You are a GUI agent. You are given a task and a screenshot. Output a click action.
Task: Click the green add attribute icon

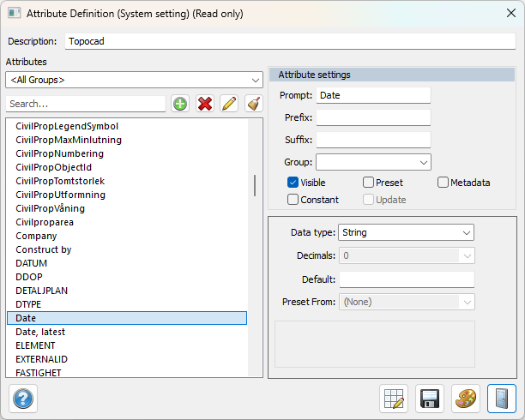click(180, 104)
